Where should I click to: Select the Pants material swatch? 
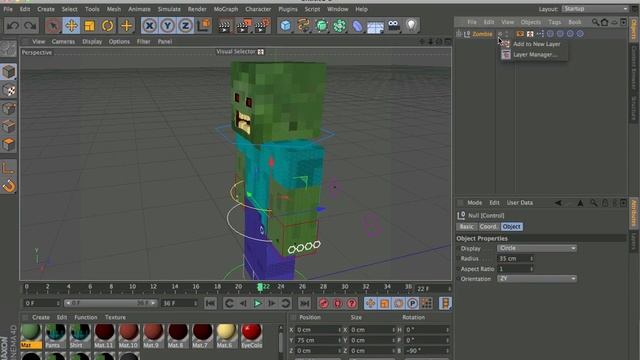click(x=55, y=336)
